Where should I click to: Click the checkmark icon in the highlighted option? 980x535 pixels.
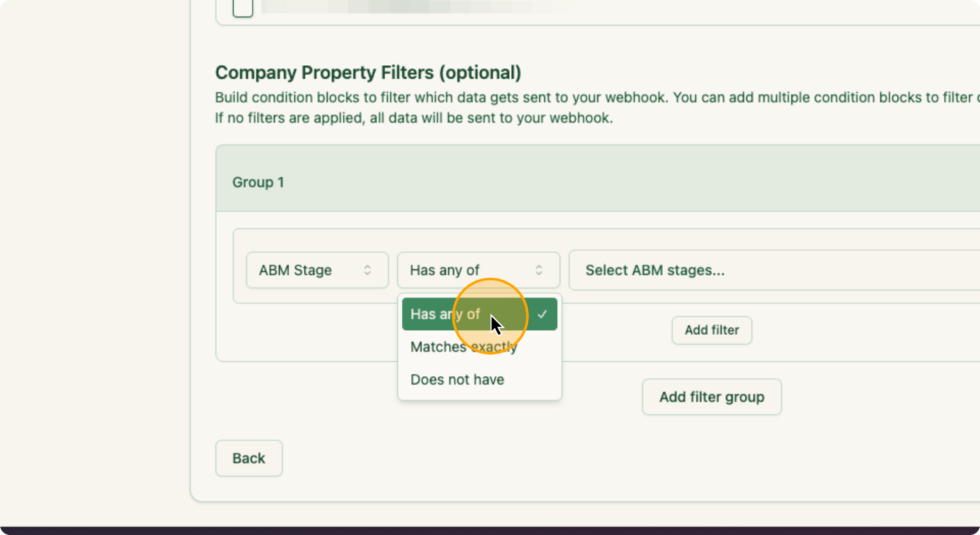pos(542,314)
